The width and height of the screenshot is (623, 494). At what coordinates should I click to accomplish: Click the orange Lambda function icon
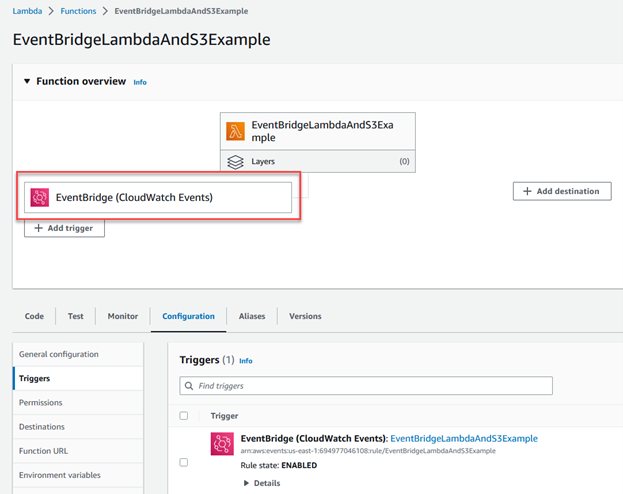(235, 131)
